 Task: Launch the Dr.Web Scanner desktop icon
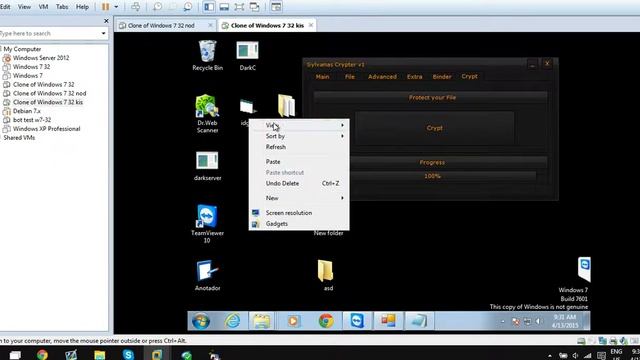tap(207, 113)
